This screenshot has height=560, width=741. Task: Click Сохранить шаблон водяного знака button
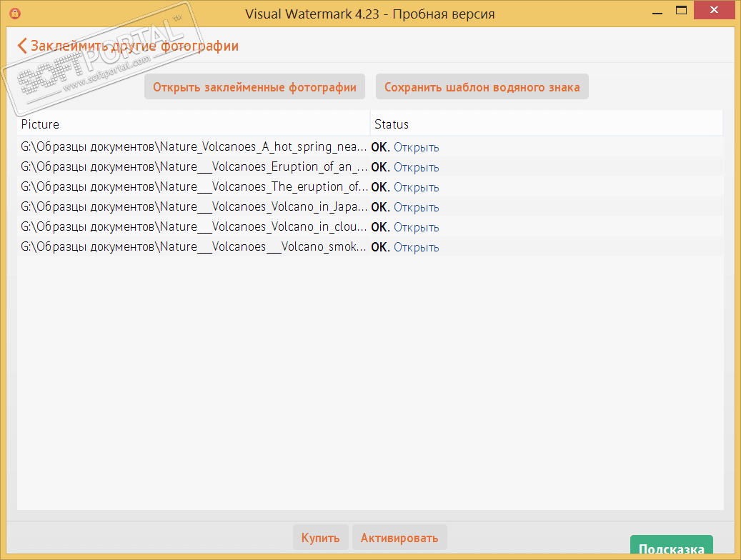[x=482, y=87]
